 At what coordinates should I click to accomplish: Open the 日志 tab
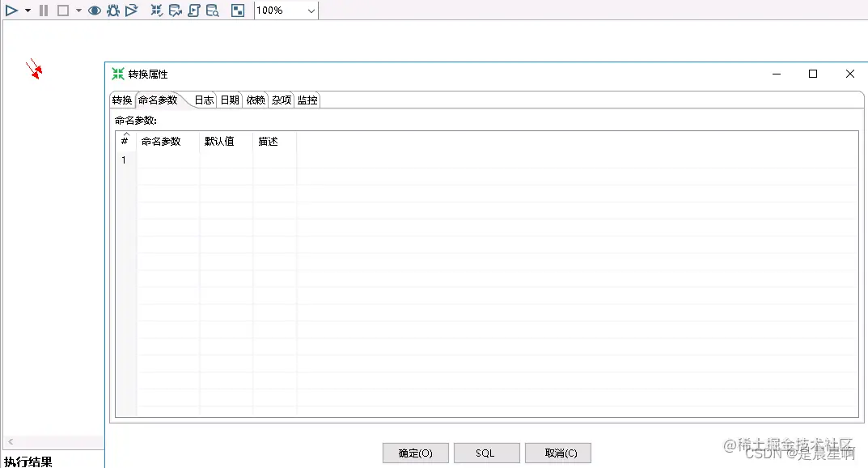[205, 100]
